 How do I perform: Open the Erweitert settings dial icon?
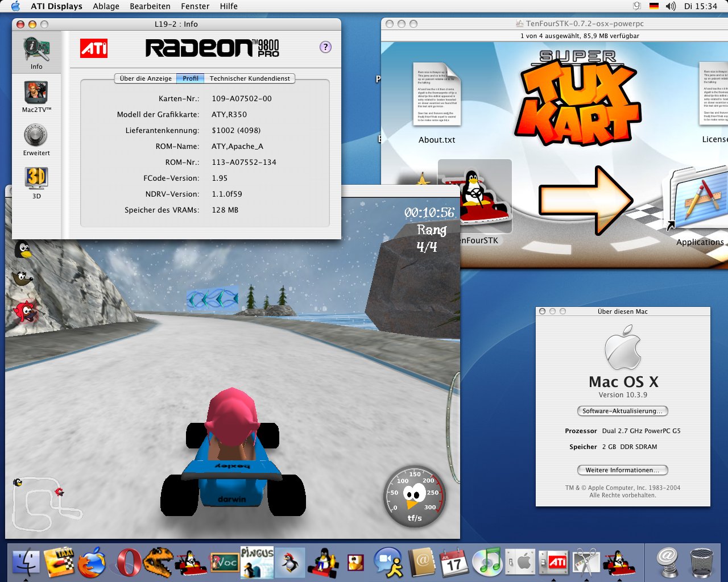(36, 135)
